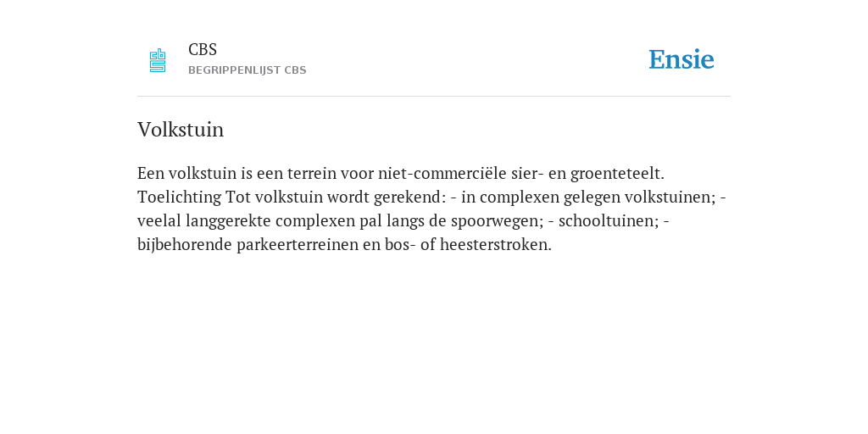Click the phrase 'gelegen volkstuinen;' in text
This screenshot has width=868, height=434.
click(x=640, y=197)
